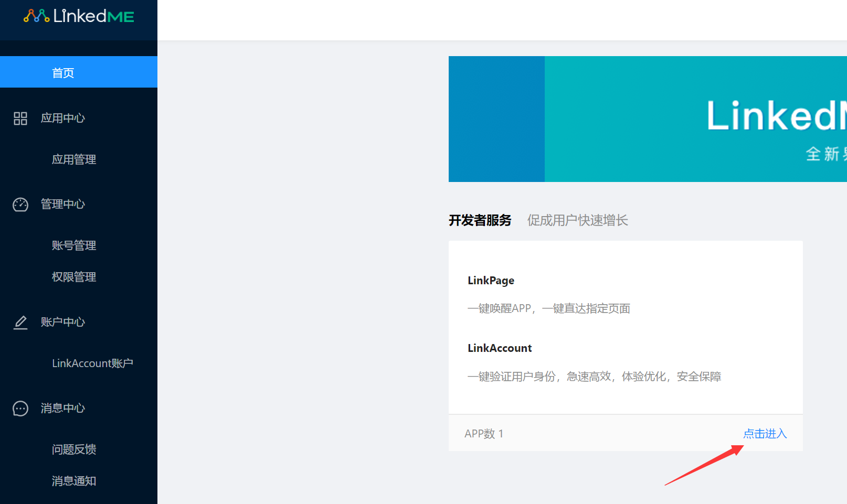
Task: Click the LinkPage service title
Action: click(x=491, y=281)
